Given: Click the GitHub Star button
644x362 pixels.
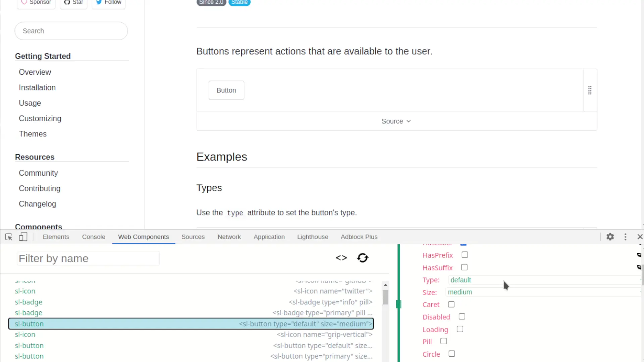Looking at the screenshot, I should pos(74,3).
